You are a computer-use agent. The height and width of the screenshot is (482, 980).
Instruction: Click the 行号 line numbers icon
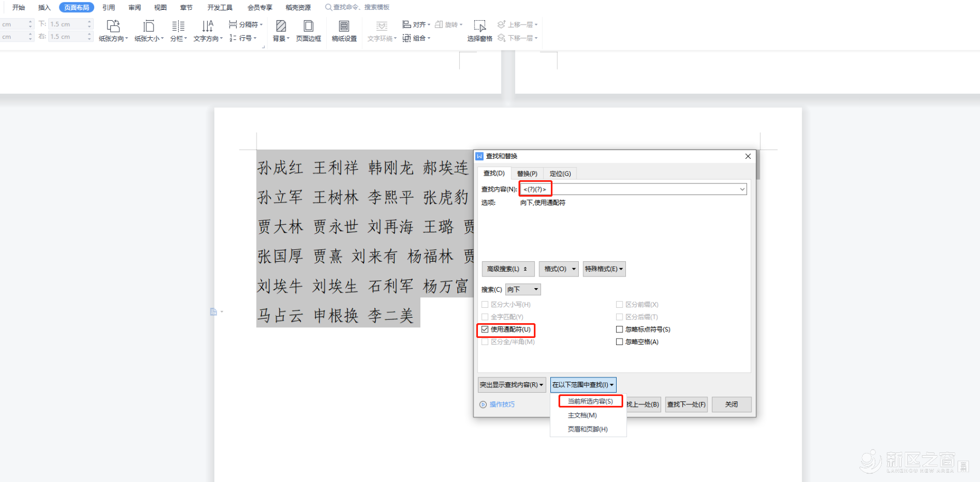click(x=233, y=38)
